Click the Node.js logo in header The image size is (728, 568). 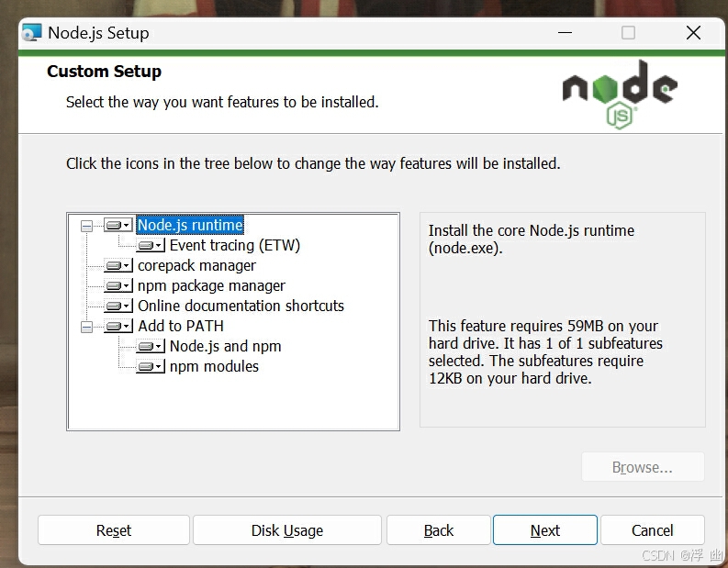[620, 95]
